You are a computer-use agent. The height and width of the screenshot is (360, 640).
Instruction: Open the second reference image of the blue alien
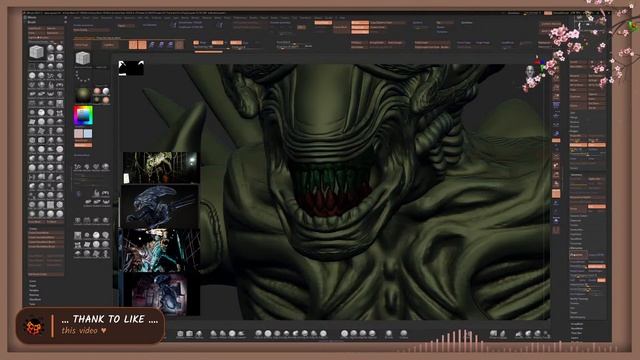(160, 206)
